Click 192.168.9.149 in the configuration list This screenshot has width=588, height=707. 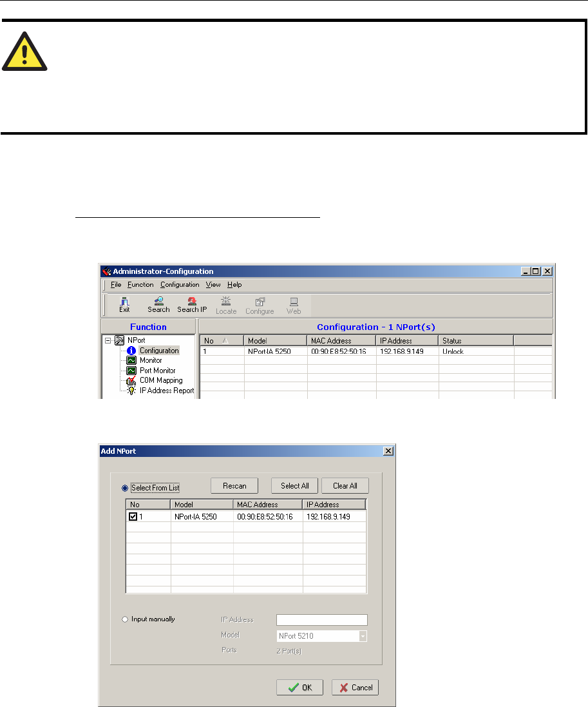click(x=401, y=351)
